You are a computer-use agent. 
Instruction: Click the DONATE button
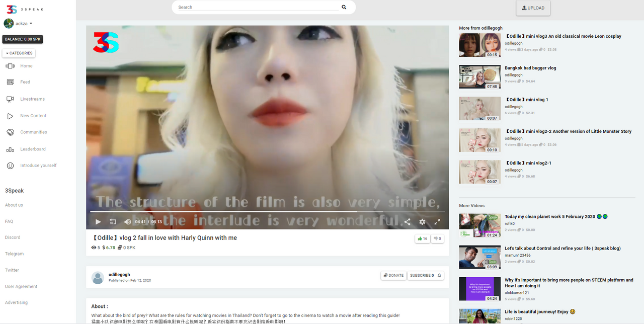[393, 275]
